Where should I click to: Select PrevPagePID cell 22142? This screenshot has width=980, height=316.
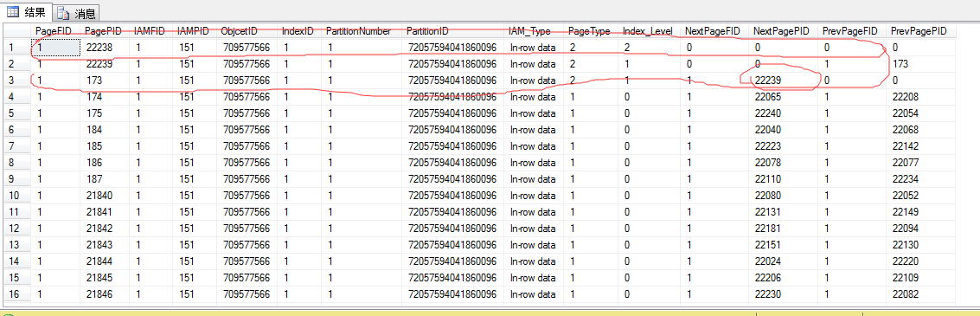tap(920, 145)
